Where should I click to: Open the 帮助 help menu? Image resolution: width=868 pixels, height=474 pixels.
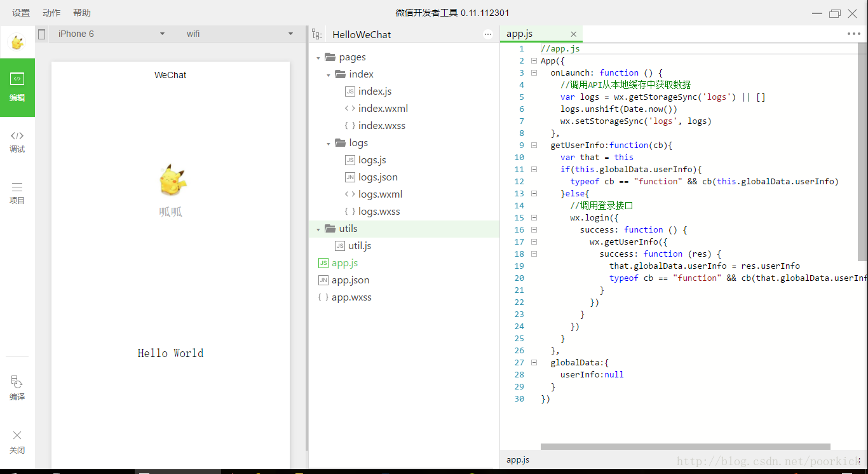point(82,13)
